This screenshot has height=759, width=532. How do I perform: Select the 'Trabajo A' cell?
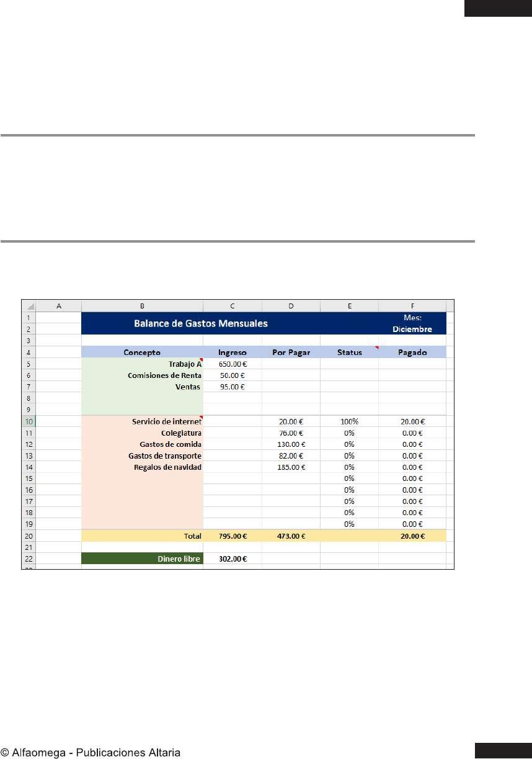pos(142,364)
